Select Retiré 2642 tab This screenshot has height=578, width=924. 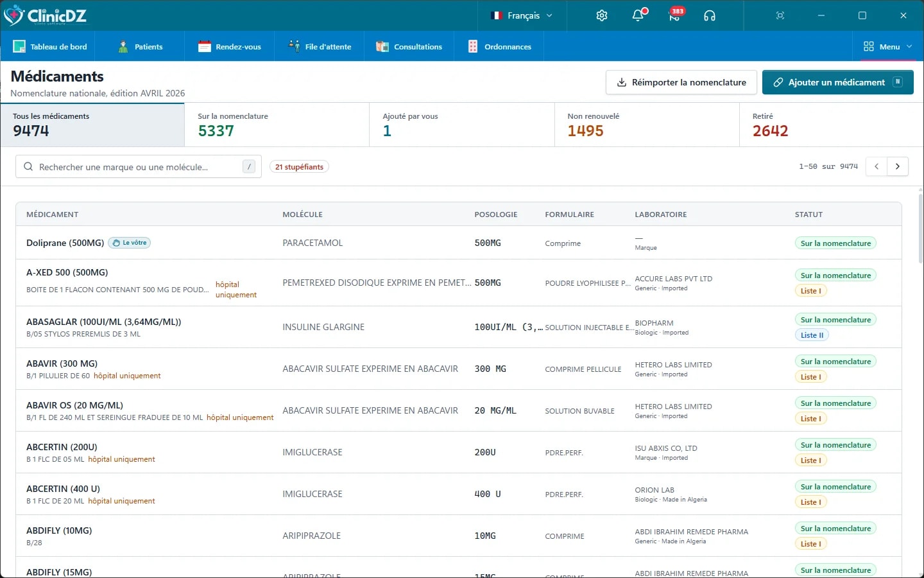(x=832, y=125)
